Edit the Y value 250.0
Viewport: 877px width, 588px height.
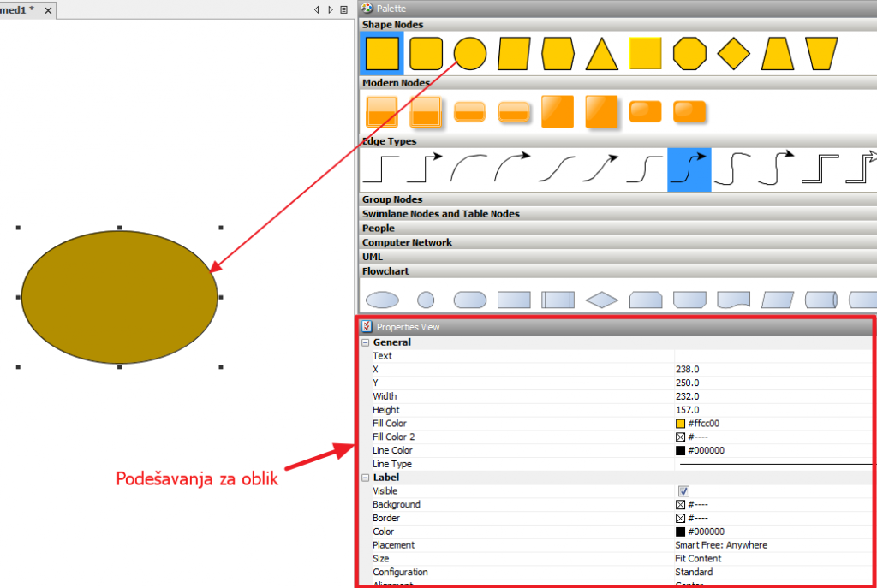774,383
